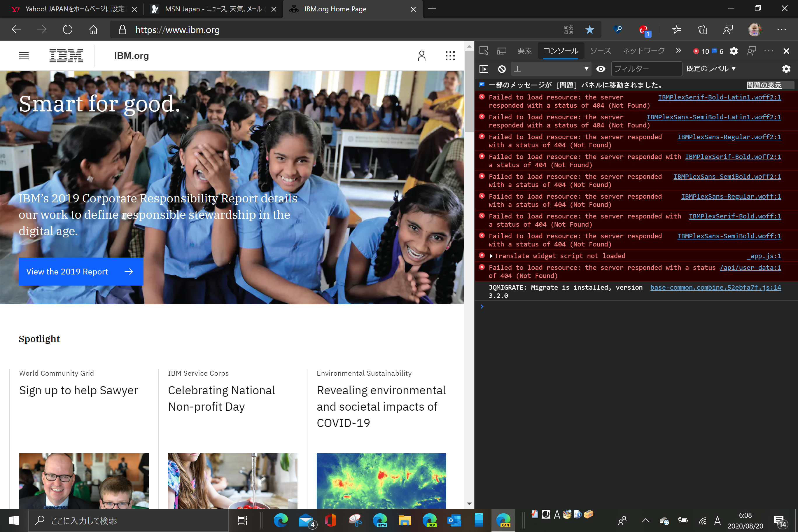Open the JavaScript context dropdown
Viewport: 798px width, 532px height.
pos(551,69)
